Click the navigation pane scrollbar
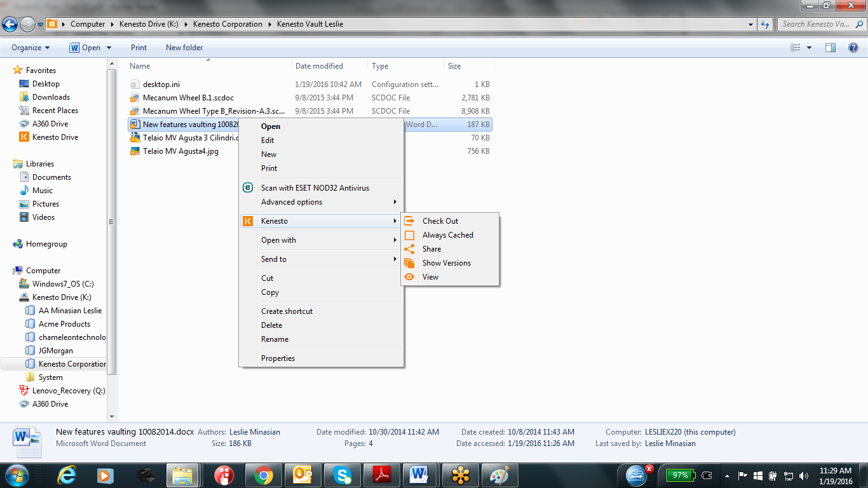 tap(112, 222)
